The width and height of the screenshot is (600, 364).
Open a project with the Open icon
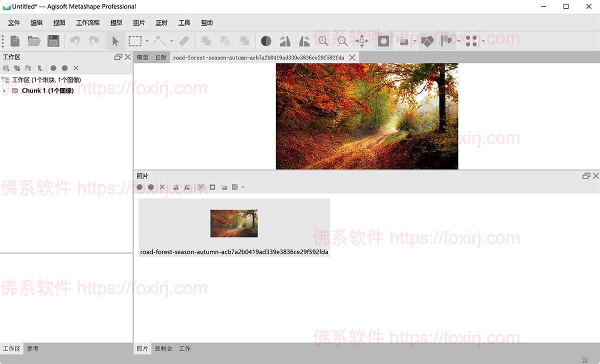coord(34,41)
